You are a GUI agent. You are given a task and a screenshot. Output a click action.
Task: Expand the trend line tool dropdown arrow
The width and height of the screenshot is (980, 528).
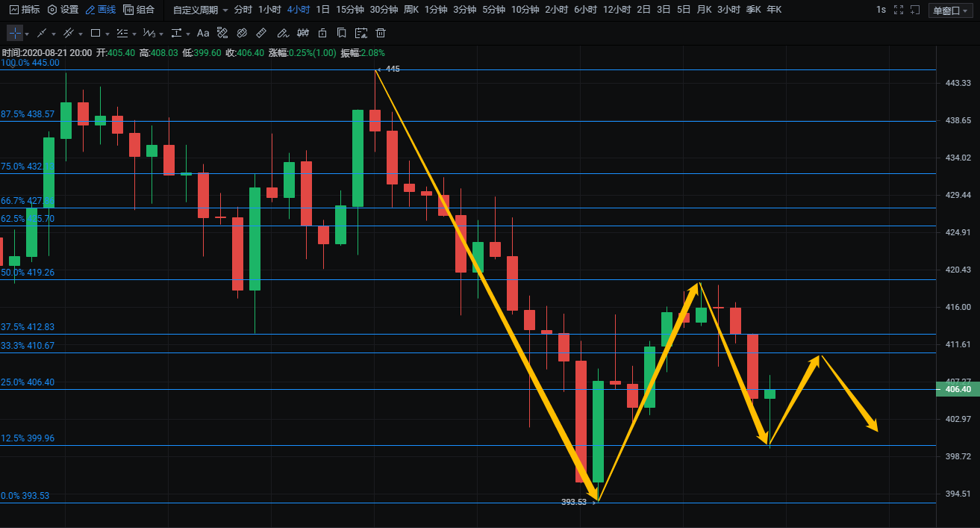(54, 34)
